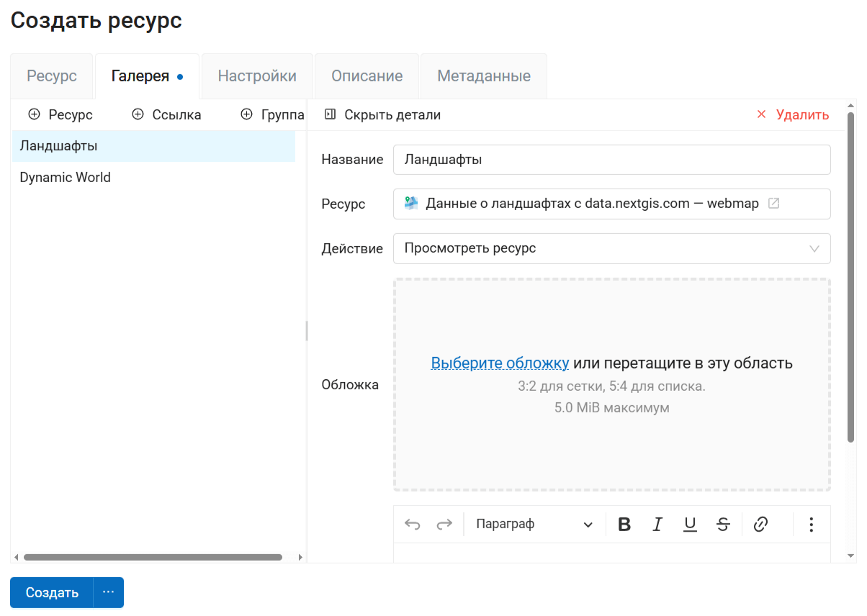Open resource in new window icon
The image size is (867, 616).
pyautogui.click(x=774, y=204)
